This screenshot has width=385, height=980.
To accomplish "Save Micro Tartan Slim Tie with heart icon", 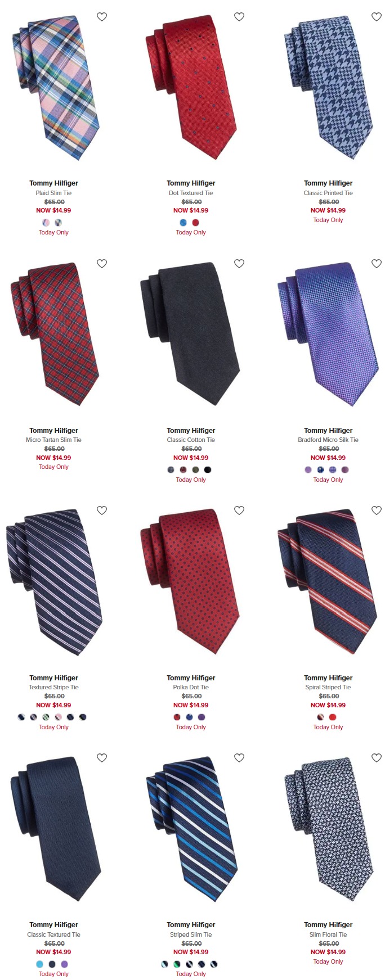I will (x=102, y=264).
